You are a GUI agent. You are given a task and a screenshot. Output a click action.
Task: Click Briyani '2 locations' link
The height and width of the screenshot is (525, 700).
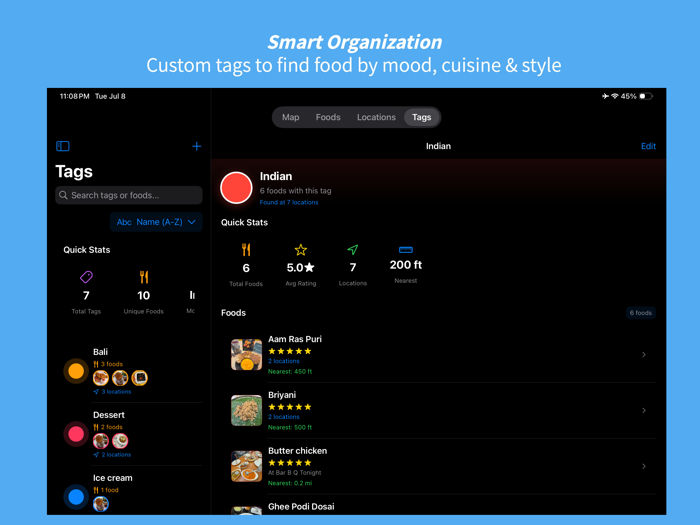coord(283,417)
